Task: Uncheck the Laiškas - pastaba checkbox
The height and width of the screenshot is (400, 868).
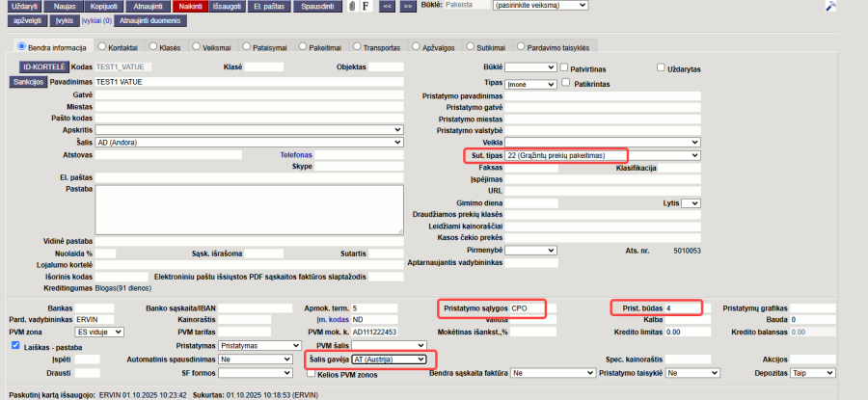Action: (x=15, y=345)
